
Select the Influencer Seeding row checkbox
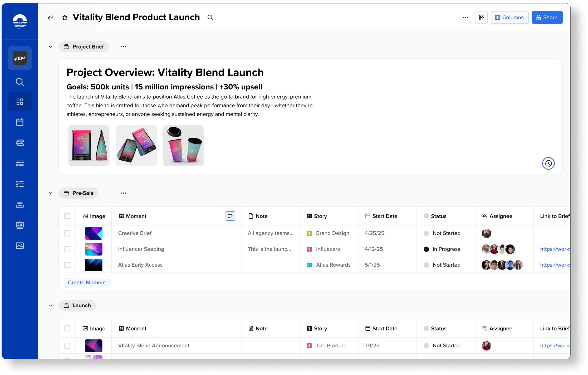pos(67,249)
